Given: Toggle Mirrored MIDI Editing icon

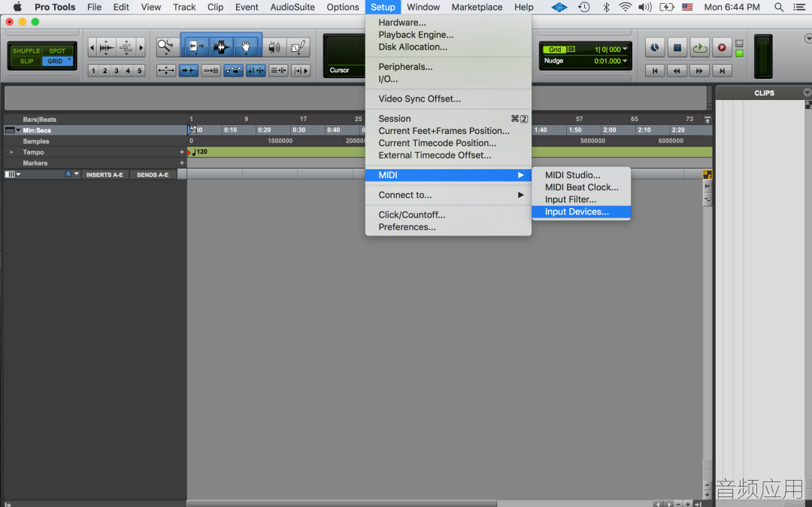Looking at the screenshot, I should [211, 71].
